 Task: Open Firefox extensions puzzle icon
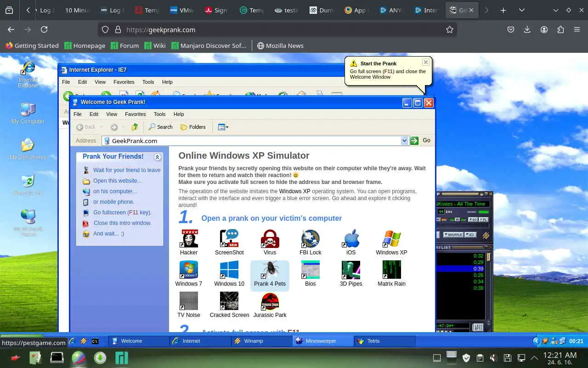click(560, 29)
